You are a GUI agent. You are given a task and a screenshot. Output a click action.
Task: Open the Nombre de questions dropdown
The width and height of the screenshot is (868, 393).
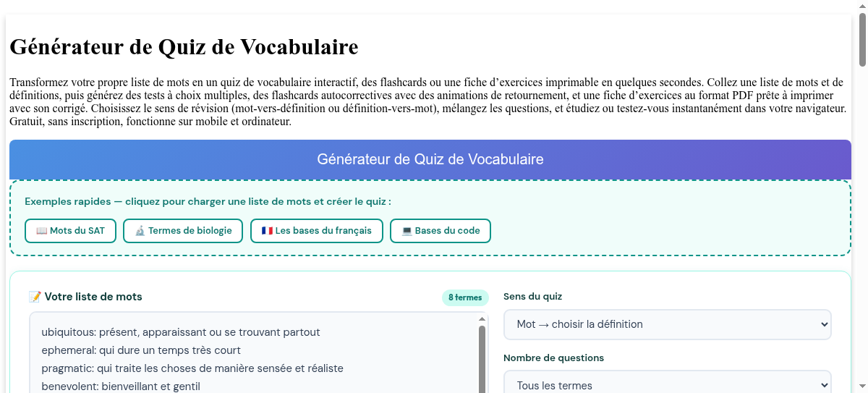[667, 384]
